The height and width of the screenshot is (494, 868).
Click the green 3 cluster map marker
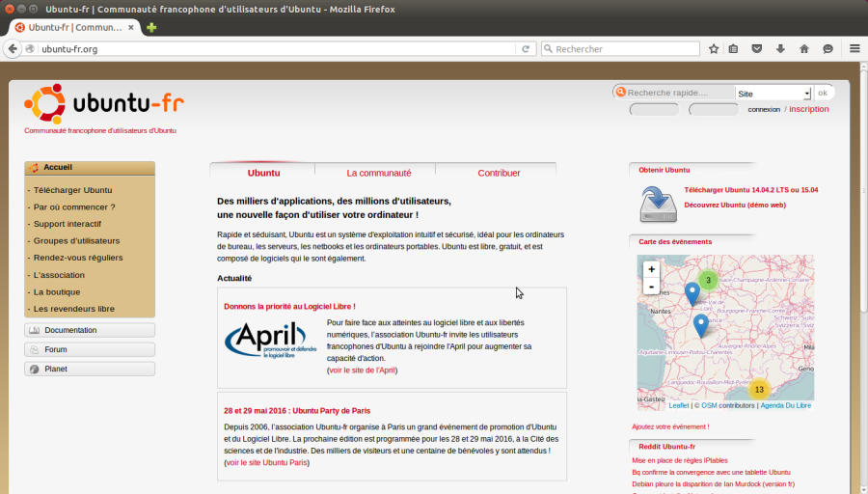click(x=708, y=280)
